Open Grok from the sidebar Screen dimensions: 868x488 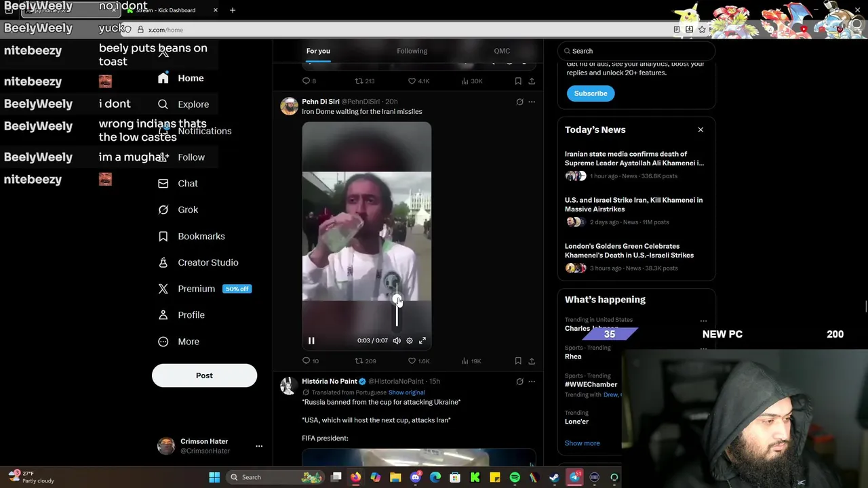[x=178, y=210]
